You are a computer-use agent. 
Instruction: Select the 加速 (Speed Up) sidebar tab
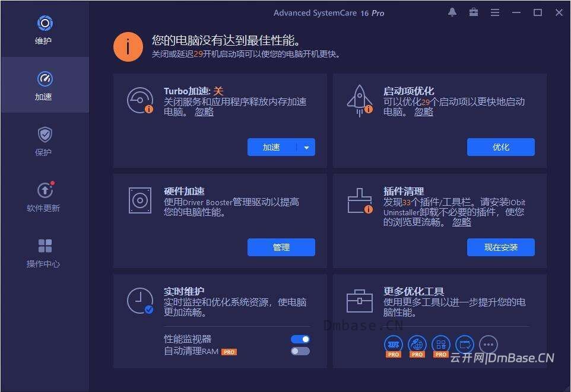pos(45,85)
